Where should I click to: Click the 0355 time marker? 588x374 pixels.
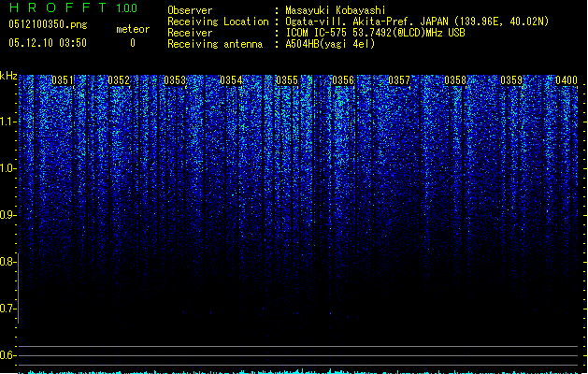click(x=287, y=80)
